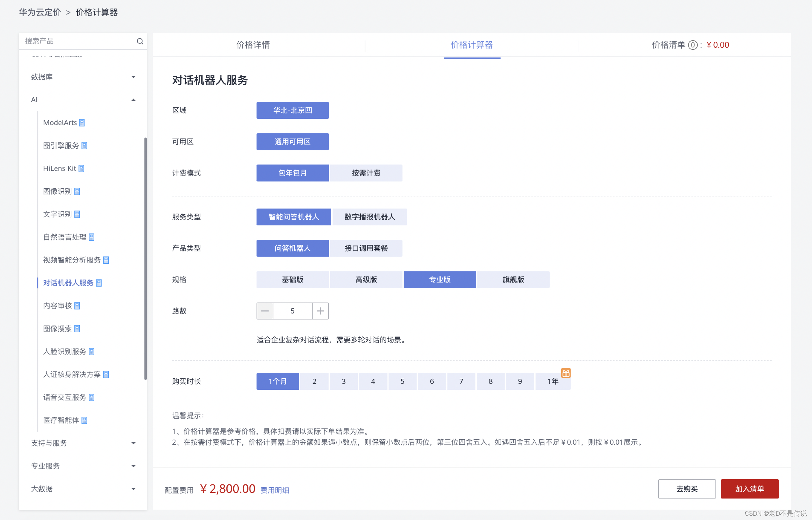The height and width of the screenshot is (520, 812).
Task: Select 9 months purchase duration
Action: coord(520,381)
